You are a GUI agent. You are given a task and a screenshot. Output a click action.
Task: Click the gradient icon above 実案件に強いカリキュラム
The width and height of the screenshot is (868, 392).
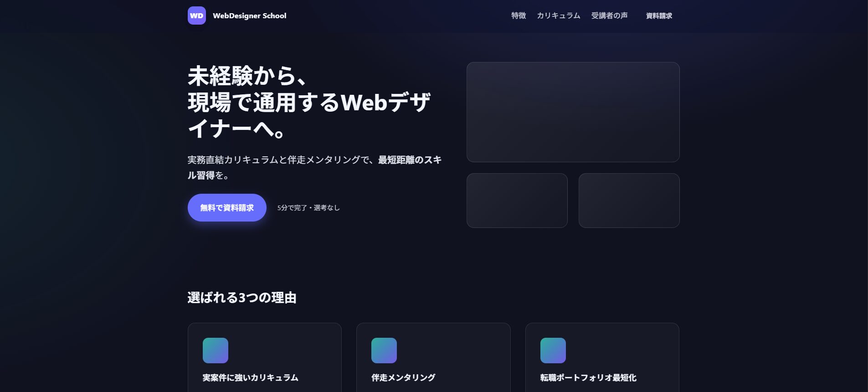(216, 351)
